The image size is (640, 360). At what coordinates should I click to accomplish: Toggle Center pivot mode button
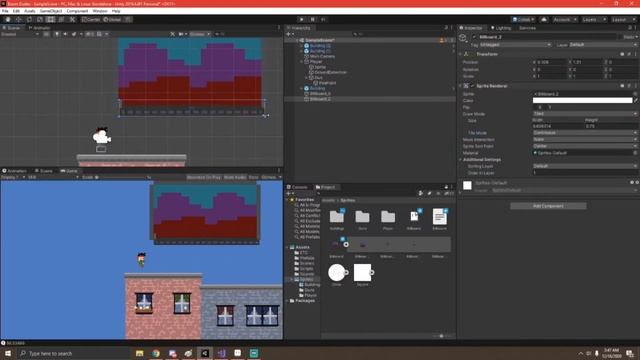(91, 19)
